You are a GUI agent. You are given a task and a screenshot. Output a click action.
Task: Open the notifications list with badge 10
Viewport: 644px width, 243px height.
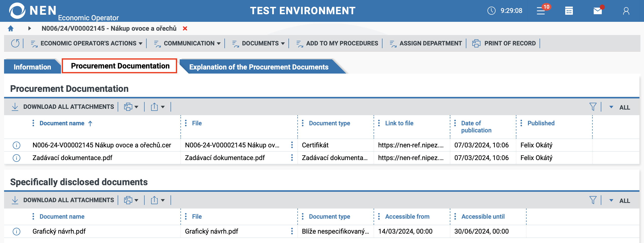click(x=541, y=11)
